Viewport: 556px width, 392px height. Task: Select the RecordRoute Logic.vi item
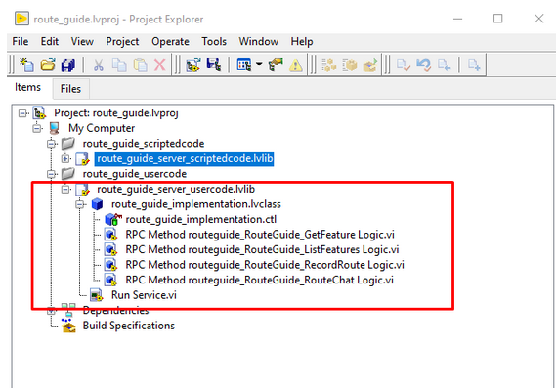point(265,265)
